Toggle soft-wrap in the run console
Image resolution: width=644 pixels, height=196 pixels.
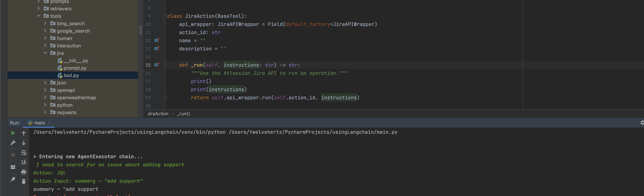pos(24,152)
